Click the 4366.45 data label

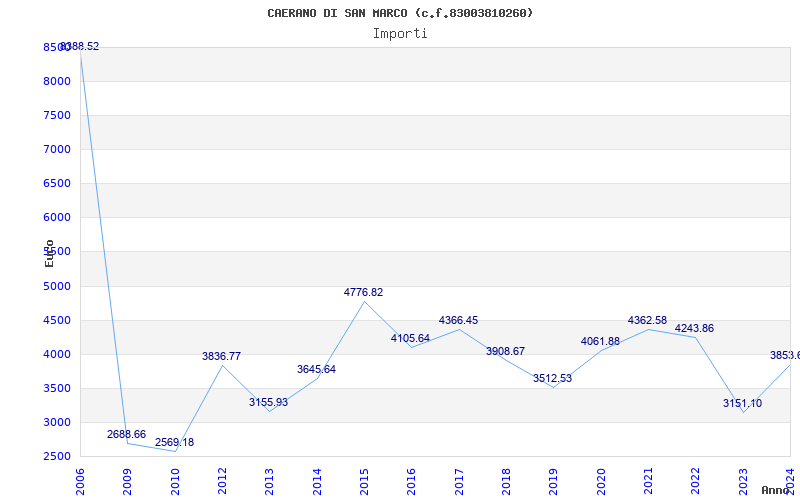(x=458, y=320)
